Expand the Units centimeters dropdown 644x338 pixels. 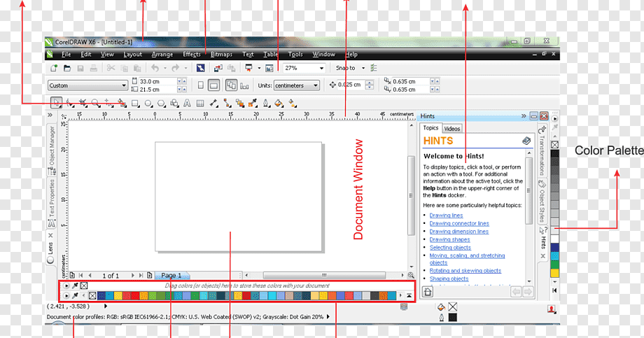coord(297,85)
